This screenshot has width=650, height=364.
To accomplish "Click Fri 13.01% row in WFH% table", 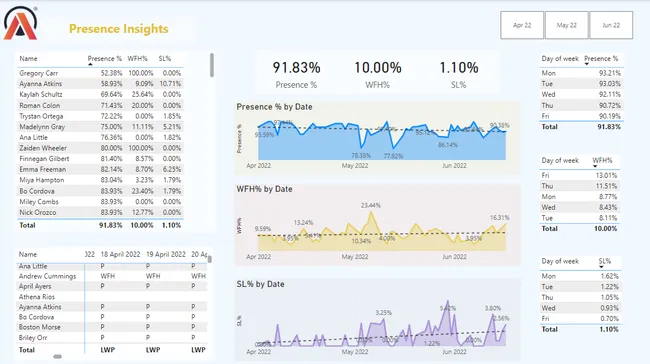I will click(579, 175).
